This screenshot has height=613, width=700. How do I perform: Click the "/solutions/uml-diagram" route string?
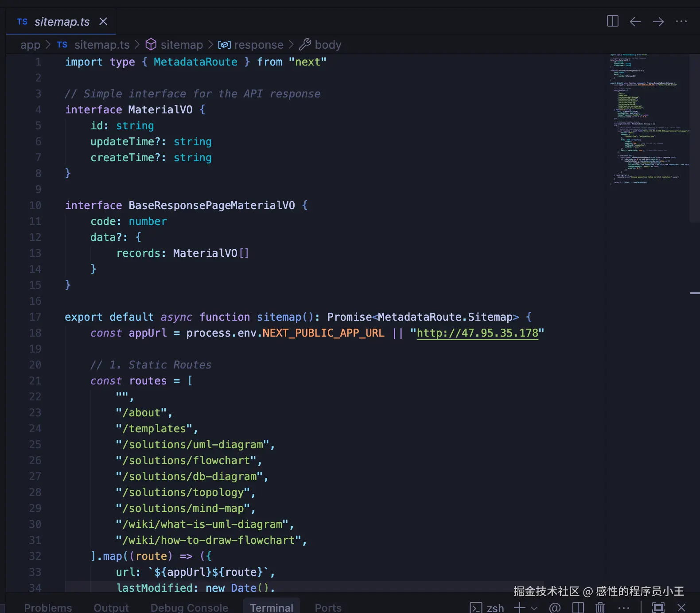click(193, 445)
